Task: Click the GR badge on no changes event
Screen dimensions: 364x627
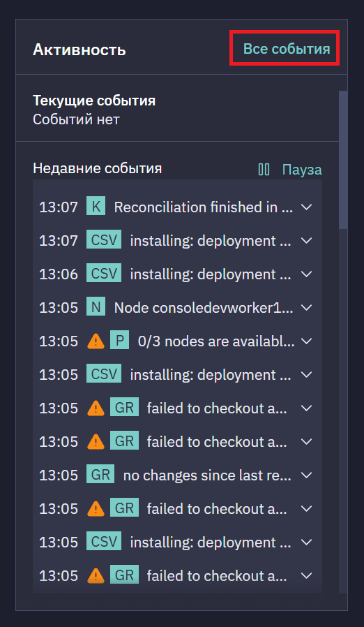Action: click(x=100, y=475)
